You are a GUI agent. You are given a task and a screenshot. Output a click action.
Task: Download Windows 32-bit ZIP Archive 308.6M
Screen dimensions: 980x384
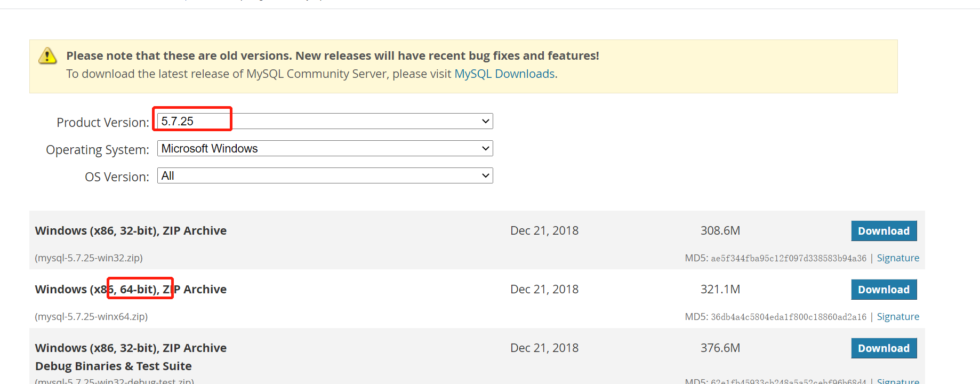click(883, 231)
